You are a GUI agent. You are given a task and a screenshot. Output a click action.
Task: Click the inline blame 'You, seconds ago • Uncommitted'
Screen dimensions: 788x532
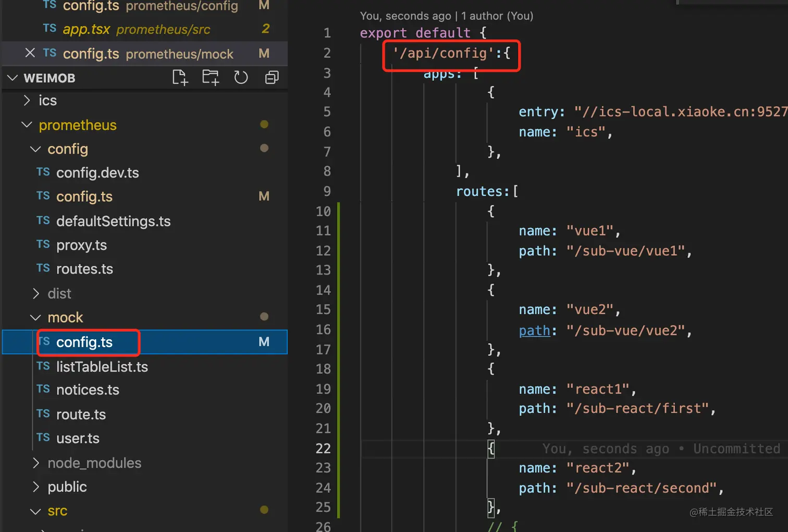661,449
